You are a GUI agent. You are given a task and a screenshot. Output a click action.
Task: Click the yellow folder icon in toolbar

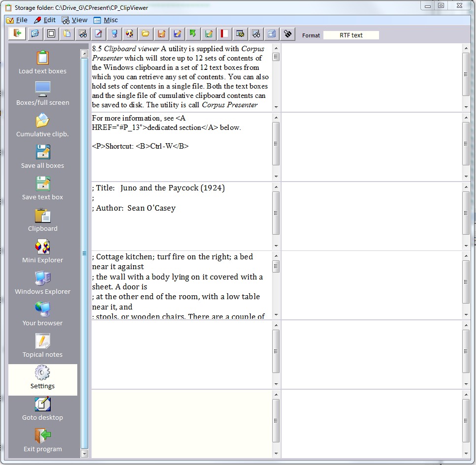pos(145,33)
